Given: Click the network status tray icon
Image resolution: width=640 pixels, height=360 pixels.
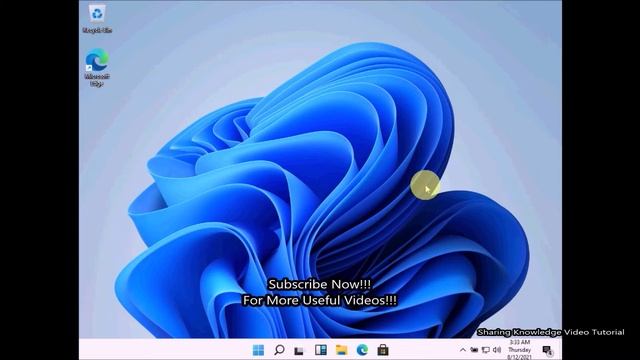Looking at the screenshot, I should pos(486,350).
